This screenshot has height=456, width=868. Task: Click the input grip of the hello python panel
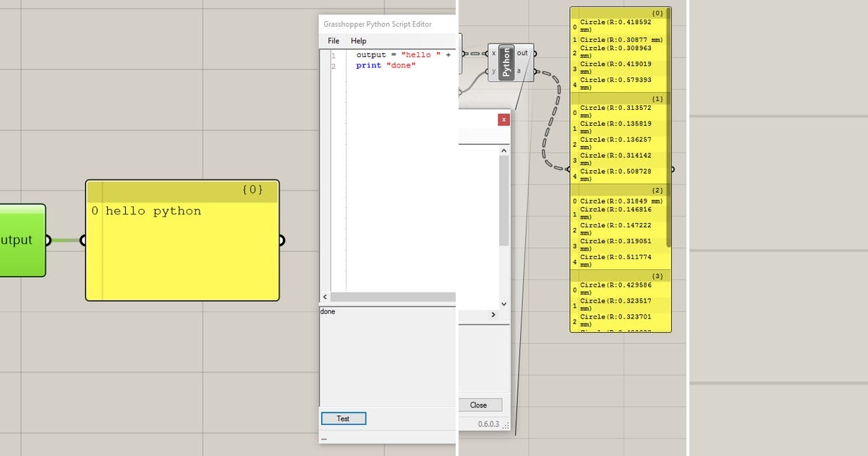[x=83, y=240]
